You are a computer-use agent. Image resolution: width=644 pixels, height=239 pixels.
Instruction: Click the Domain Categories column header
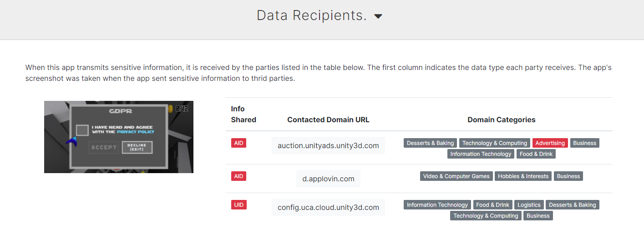click(x=501, y=120)
